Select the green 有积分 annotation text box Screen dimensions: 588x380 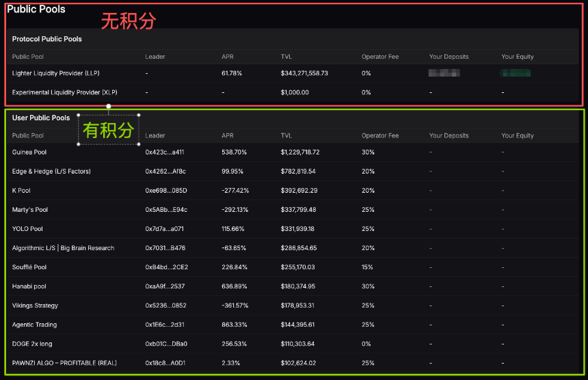pyautogui.click(x=109, y=130)
